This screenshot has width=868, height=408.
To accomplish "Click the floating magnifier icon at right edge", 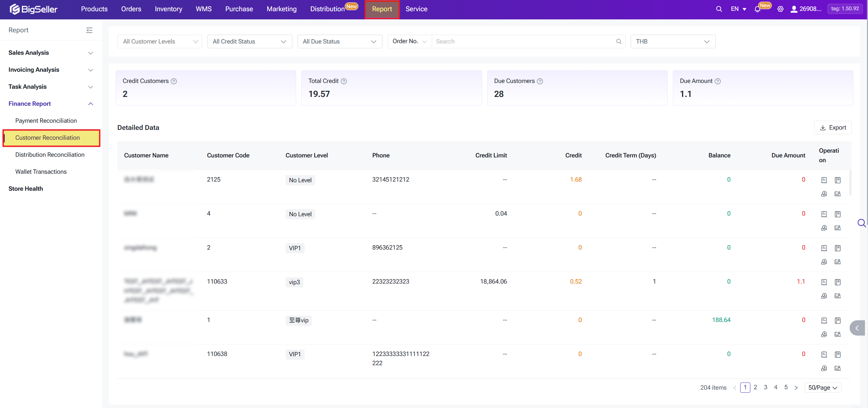I will pyautogui.click(x=862, y=223).
